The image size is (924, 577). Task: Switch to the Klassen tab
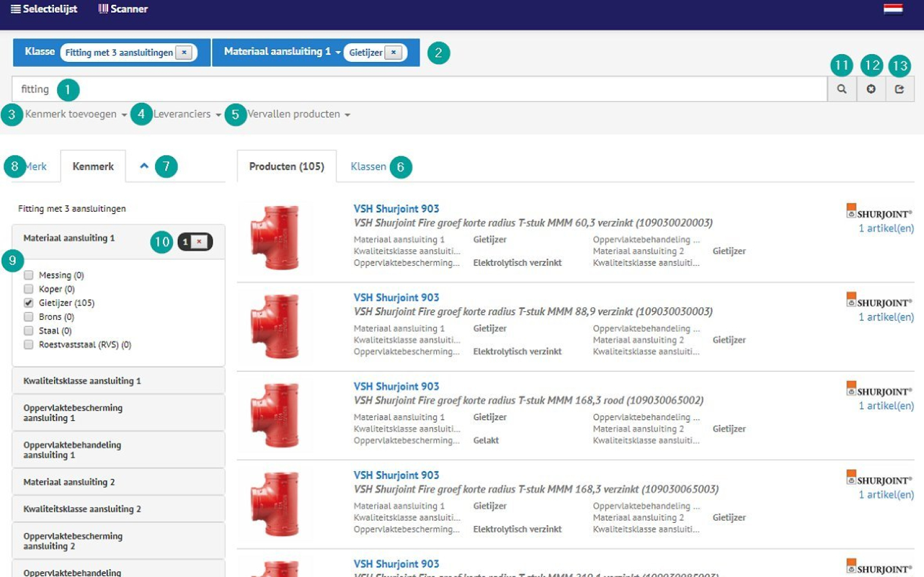point(368,166)
